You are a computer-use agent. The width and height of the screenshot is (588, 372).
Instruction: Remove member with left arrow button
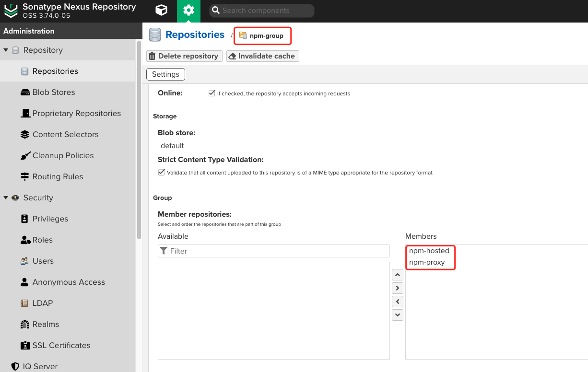click(x=398, y=302)
